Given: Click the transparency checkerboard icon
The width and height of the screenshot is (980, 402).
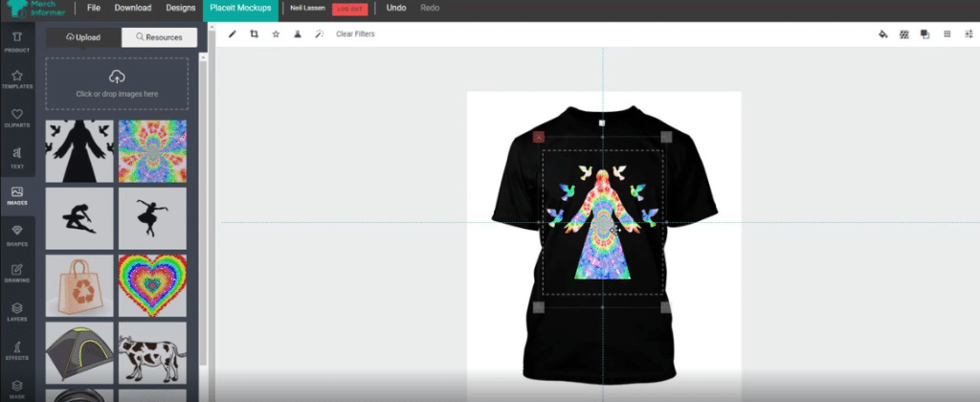Looking at the screenshot, I should coord(903,33).
